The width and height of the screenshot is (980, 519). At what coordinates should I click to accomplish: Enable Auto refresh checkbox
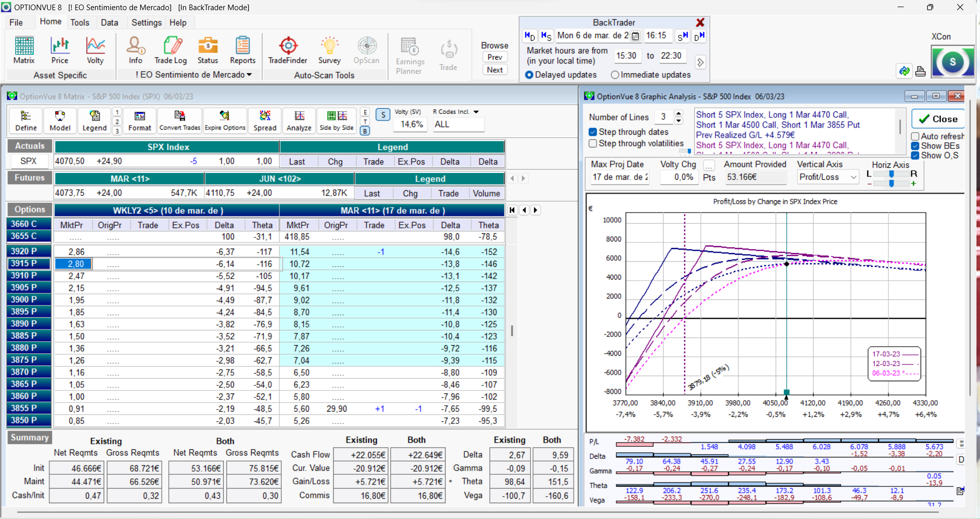(x=915, y=136)
